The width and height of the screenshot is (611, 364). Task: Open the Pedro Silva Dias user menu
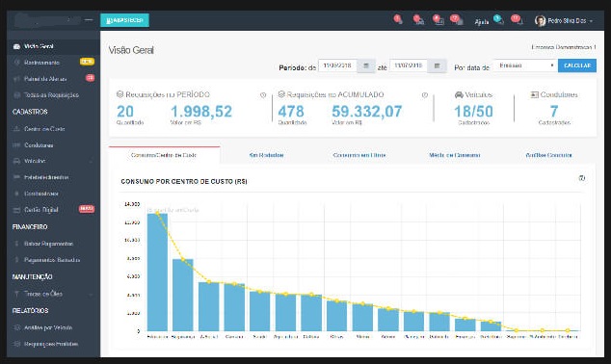point(564,20)
